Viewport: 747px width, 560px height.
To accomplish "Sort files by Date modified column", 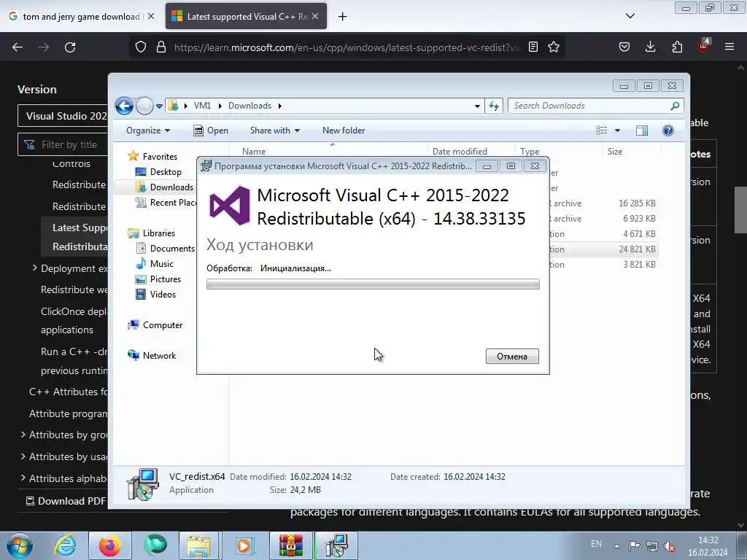I will coord(460,152).
